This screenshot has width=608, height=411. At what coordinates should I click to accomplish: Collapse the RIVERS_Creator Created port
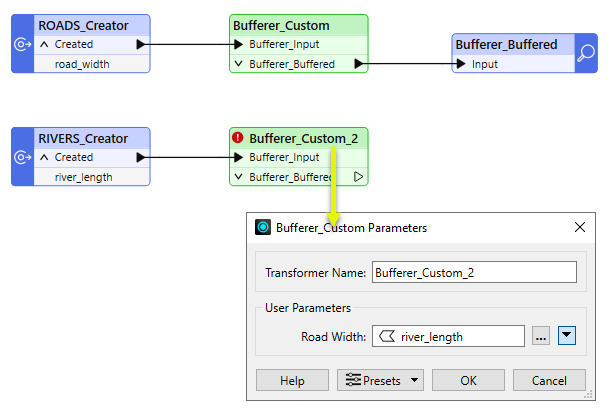click(44, 157)
